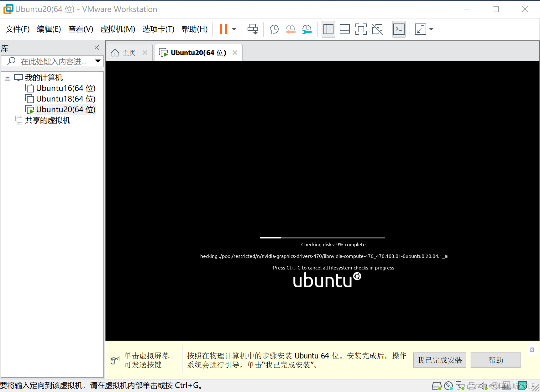Click 'Press Ctrl+C to cancel' text
The image size is (540, 392).
(333, 268)
